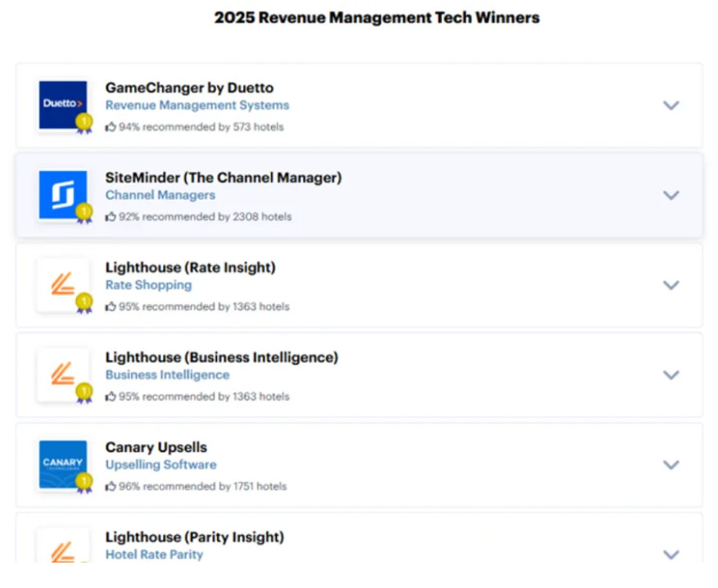
Task: Click the Canary logo icon
Action: click(x=63, y=464)
